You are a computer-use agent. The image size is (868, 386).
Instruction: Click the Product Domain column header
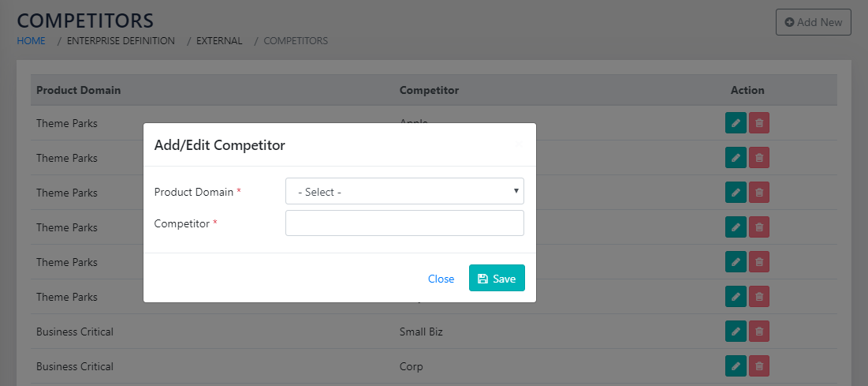pyautogui.click(x=79, y=90)
